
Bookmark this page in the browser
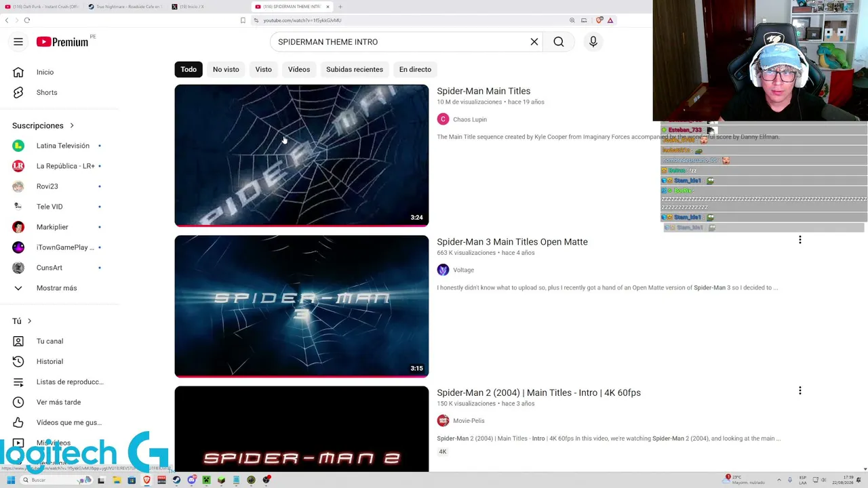point(243,20)
